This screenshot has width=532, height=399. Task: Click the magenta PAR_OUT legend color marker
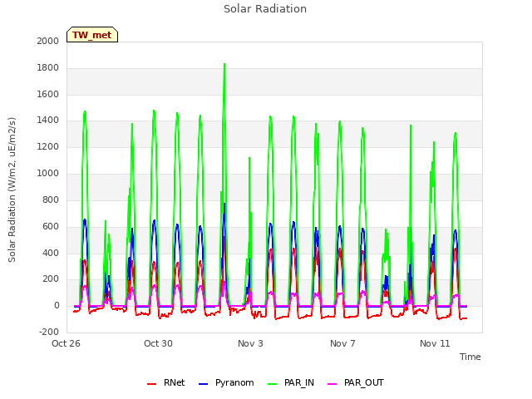point(332,384)
